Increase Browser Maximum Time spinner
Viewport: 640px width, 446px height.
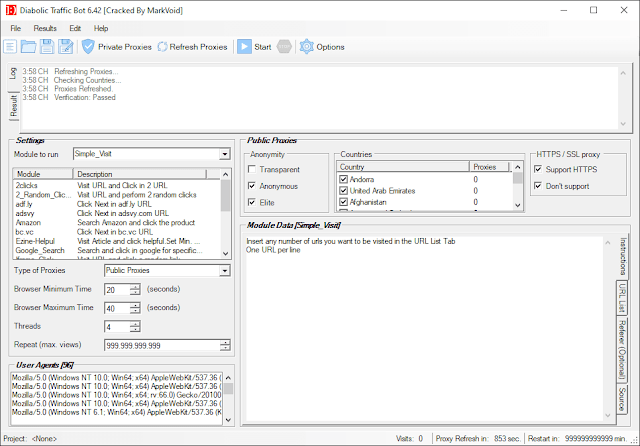coord(135,305)
